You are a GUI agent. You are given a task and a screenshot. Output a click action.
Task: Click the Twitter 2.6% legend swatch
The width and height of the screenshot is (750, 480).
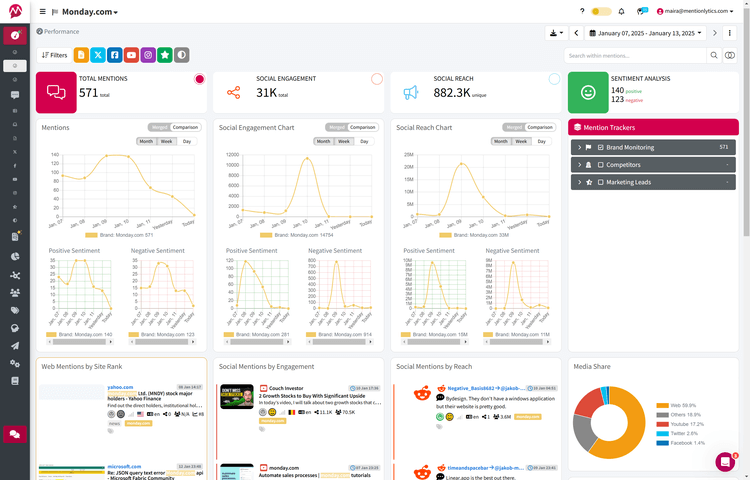pos(662,433)
